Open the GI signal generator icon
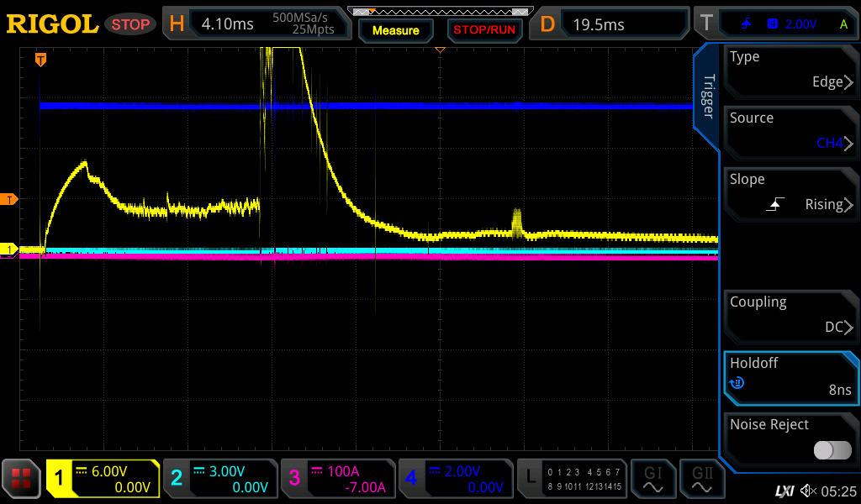The height and width of the screenshot is (504, 861). (x=652, y=479)
